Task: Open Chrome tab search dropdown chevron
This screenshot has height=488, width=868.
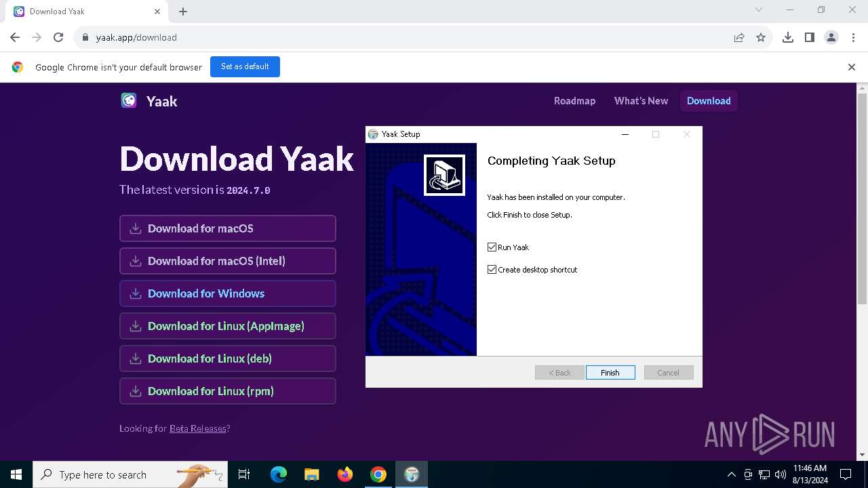Action: (x=759, y=9)
